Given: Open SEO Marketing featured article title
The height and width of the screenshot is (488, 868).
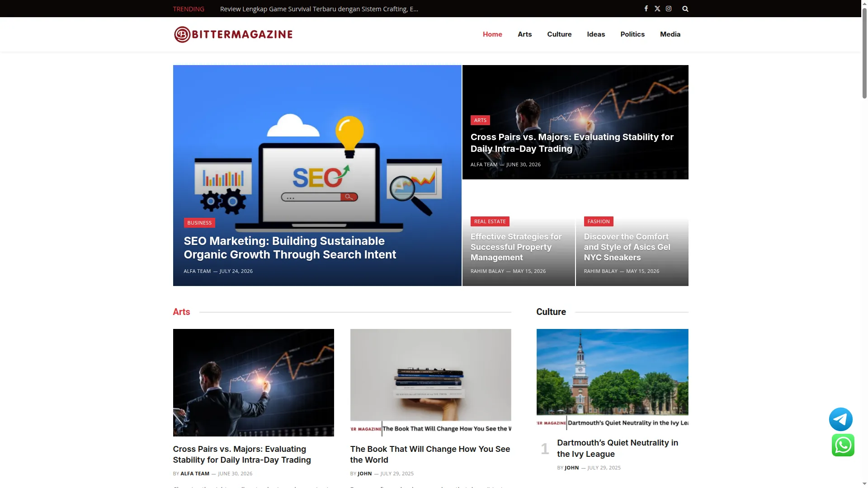Looking at the screenshot, I should pos(290,248).
